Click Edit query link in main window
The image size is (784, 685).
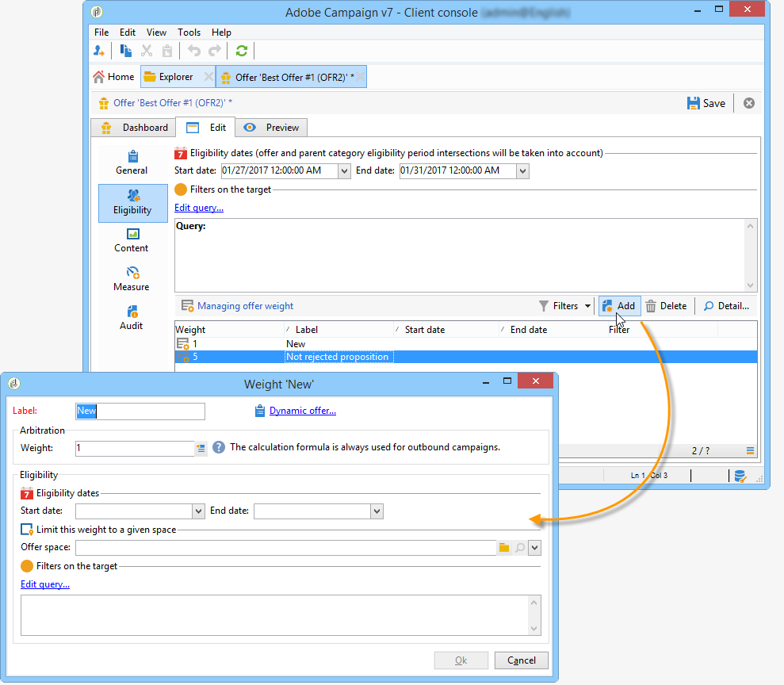click(199, 208)
